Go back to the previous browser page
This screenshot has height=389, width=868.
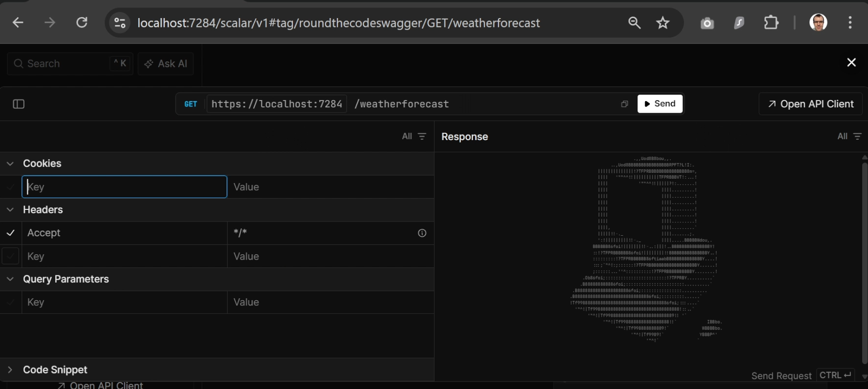tap(18, 22)
